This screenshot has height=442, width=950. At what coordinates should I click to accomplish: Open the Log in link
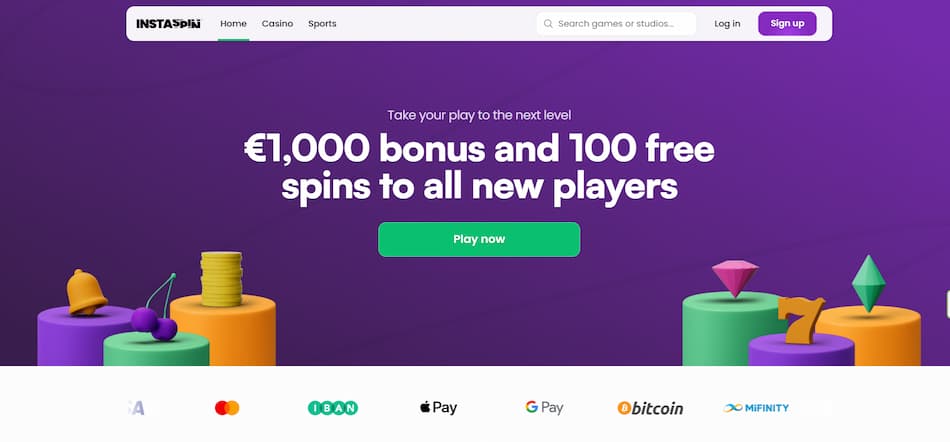coord(727,23)
